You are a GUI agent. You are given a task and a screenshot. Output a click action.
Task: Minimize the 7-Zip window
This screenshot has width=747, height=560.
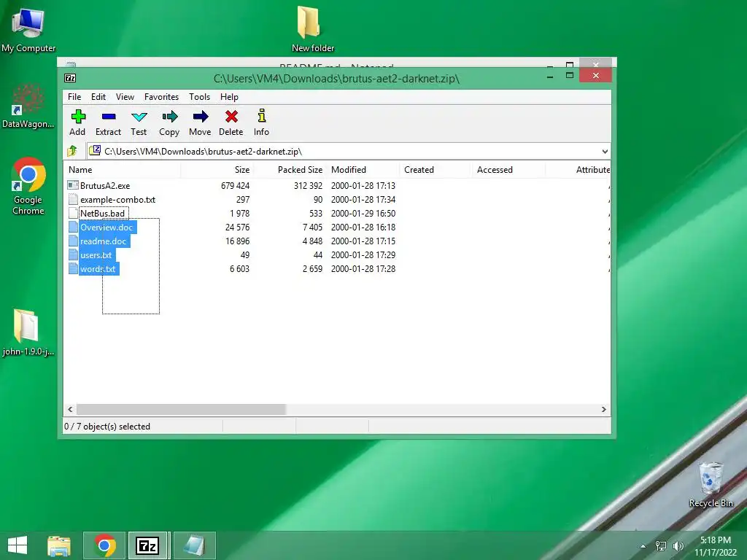click(x=550, y=76)
